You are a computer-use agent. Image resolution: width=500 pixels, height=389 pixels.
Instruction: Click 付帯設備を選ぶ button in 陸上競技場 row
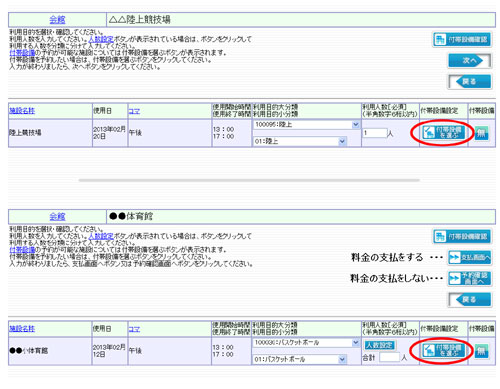click(443, 133)
